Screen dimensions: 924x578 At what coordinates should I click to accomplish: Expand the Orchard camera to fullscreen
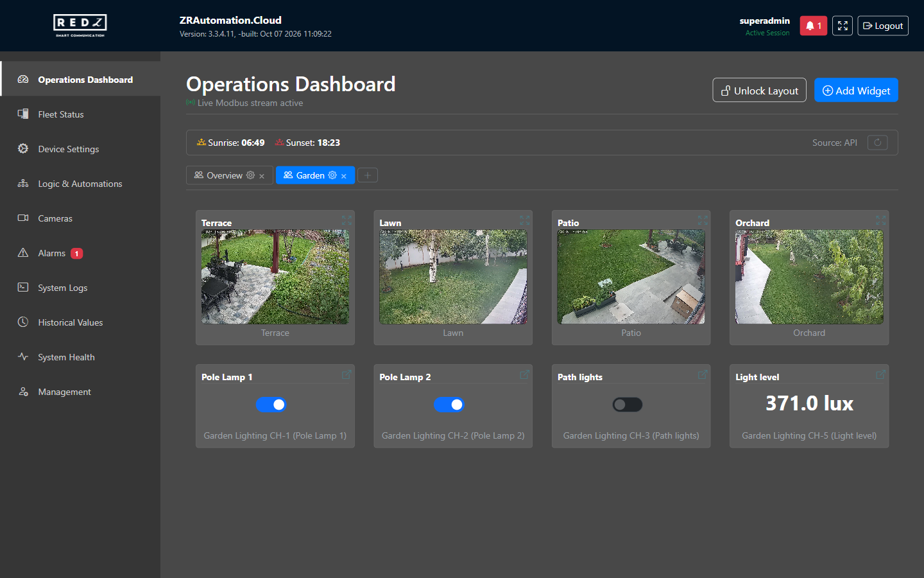[880, 220]
